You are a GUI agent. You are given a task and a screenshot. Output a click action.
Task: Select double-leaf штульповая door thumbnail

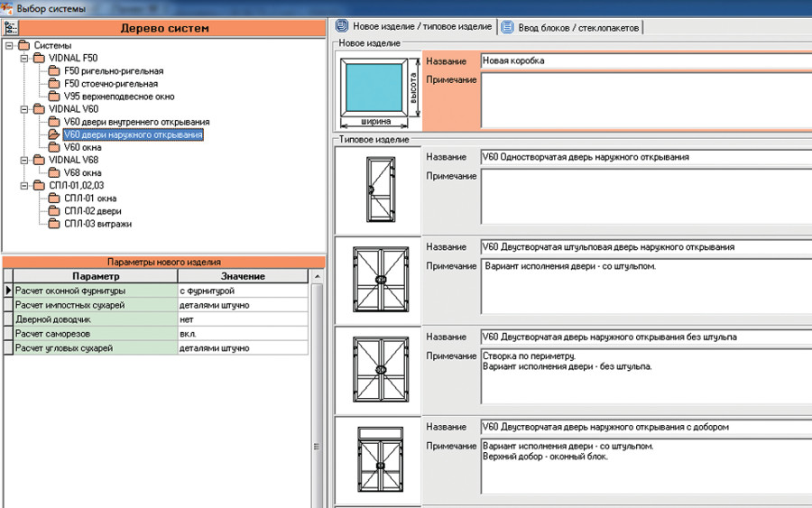(x=380, y=280)
